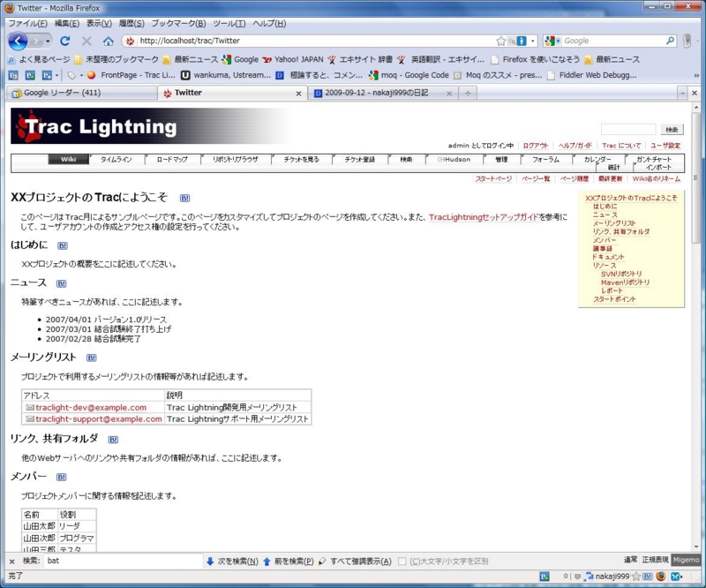Click the Trac paw site icon in address bar
The width and height of the screenshot is (706, 588).
130,41
